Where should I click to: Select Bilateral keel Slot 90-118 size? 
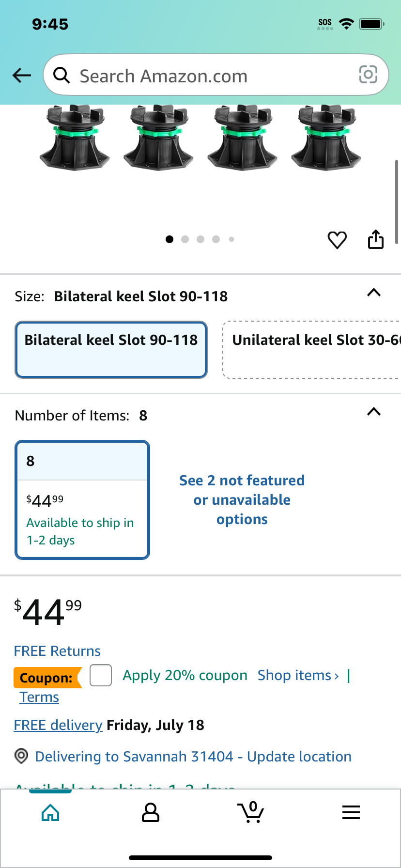[x=111, y=350]
